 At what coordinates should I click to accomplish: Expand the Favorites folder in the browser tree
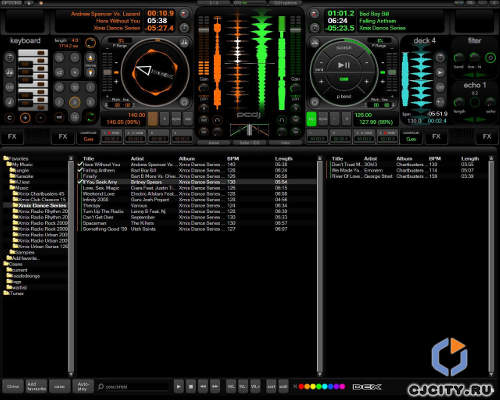click(x=16, y=159)
